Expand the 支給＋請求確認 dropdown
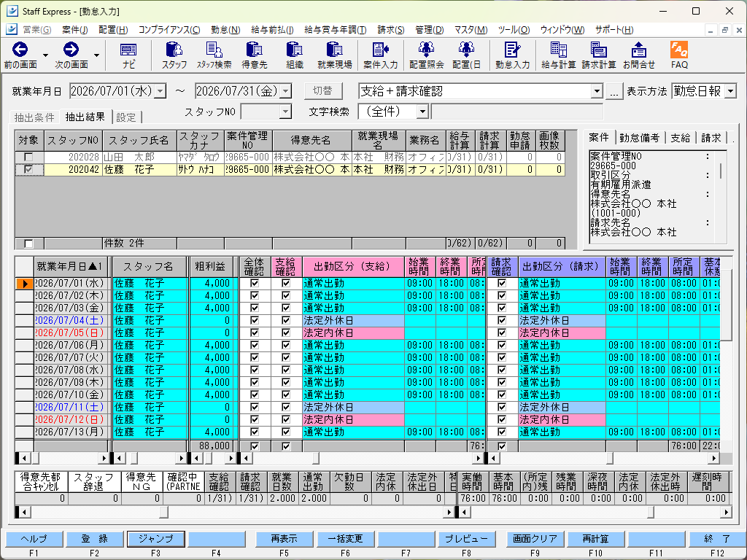This screenshot has height=560, width=747. tap(597, 91)
